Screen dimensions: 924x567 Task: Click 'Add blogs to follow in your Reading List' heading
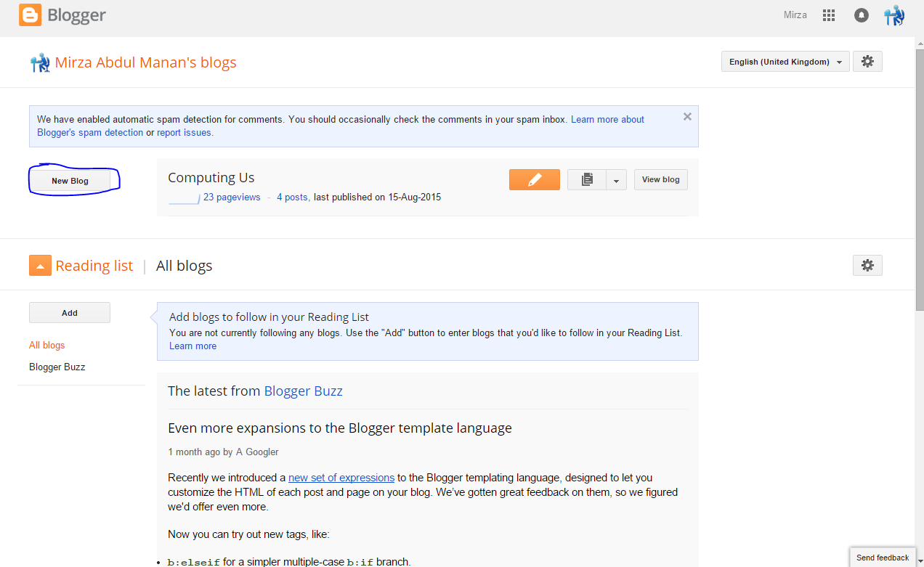point(269,317)
